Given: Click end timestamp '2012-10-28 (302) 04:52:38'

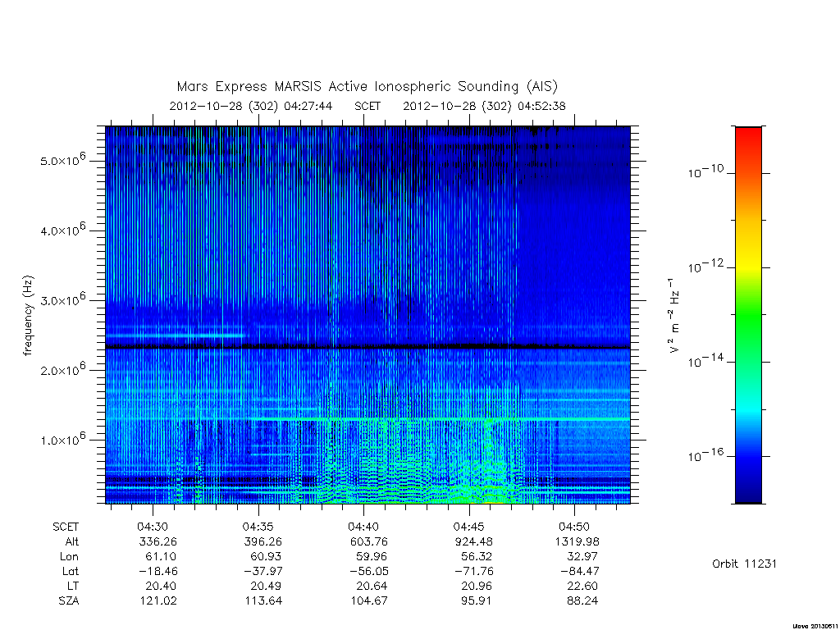Looking at the screenshot, I should coord(484,106).
